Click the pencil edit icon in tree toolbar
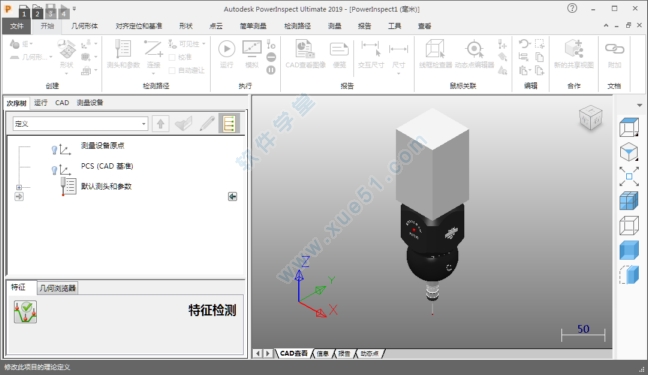This screenshot has height=375, width=648. click(207, 123)
